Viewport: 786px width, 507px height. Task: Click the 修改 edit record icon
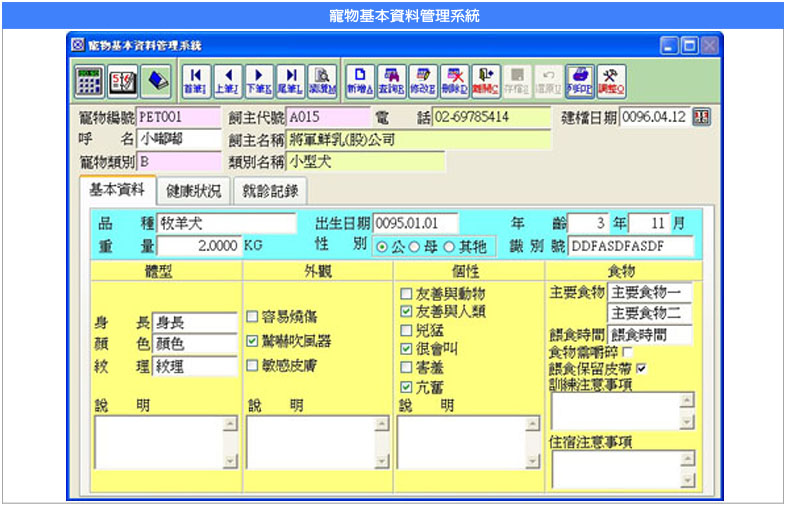(x=423, y=79)
